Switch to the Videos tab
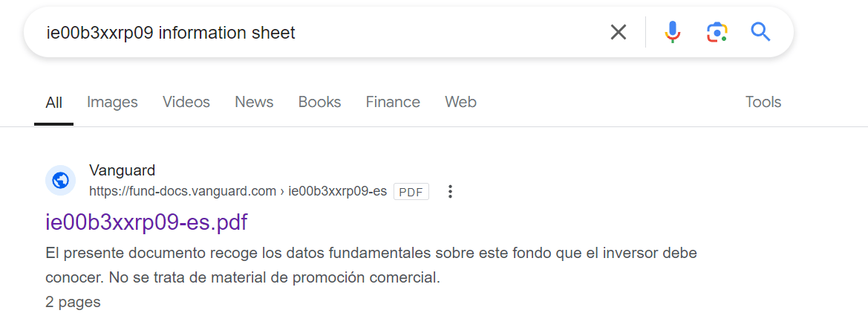Viewport: 868px width, 319px height. (186, 102)
